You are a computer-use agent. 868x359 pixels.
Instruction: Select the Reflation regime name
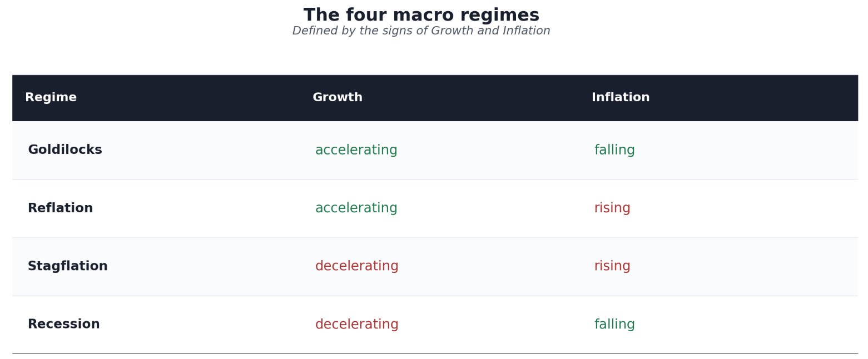pyautogui.click(x=61, y=208)
